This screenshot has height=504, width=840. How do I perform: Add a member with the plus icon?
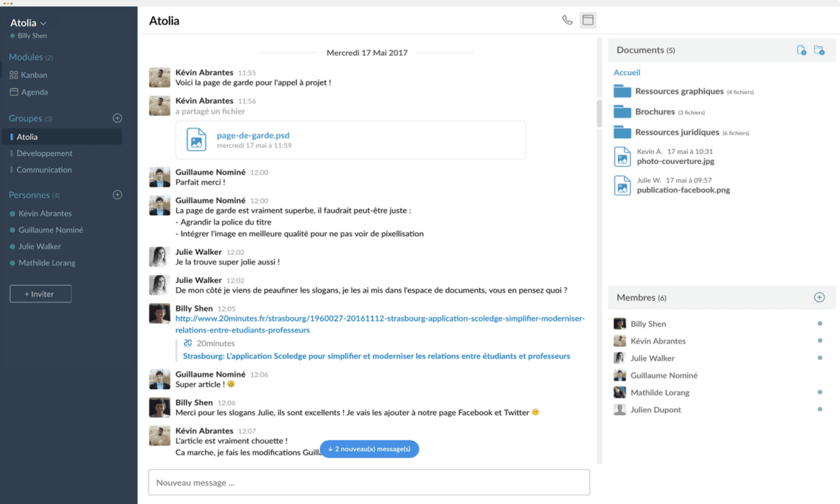[x=819, y=297]
